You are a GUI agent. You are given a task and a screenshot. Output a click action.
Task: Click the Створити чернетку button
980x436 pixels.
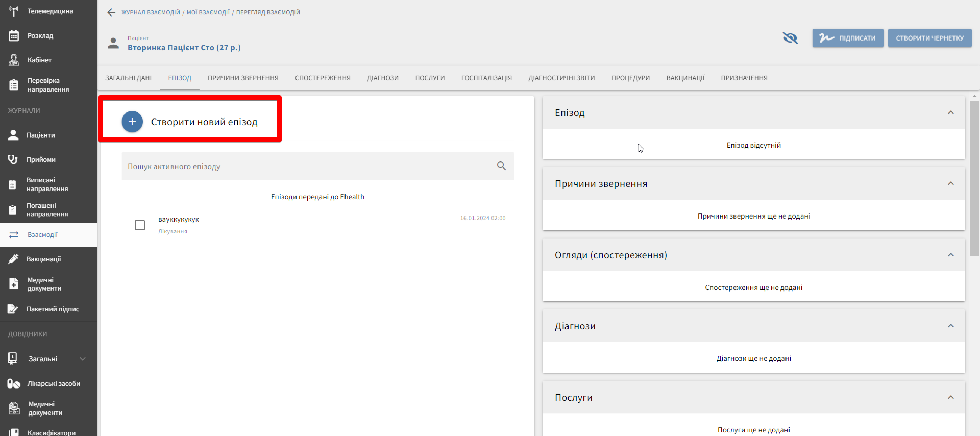click(929, 38)
